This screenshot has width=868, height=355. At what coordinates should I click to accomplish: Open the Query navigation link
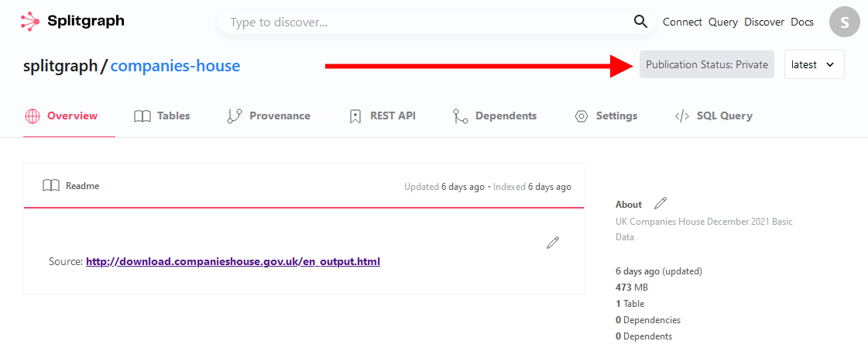click(x=723, y=22)
